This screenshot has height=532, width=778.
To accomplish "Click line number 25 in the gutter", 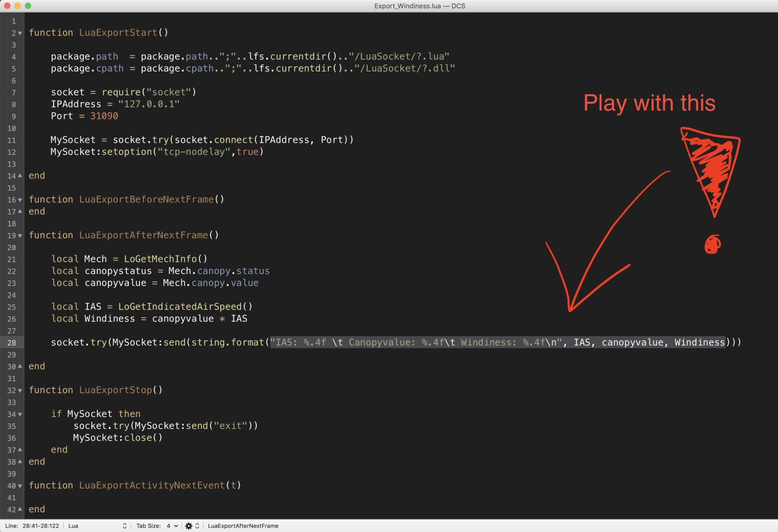I will click(12, 307).
